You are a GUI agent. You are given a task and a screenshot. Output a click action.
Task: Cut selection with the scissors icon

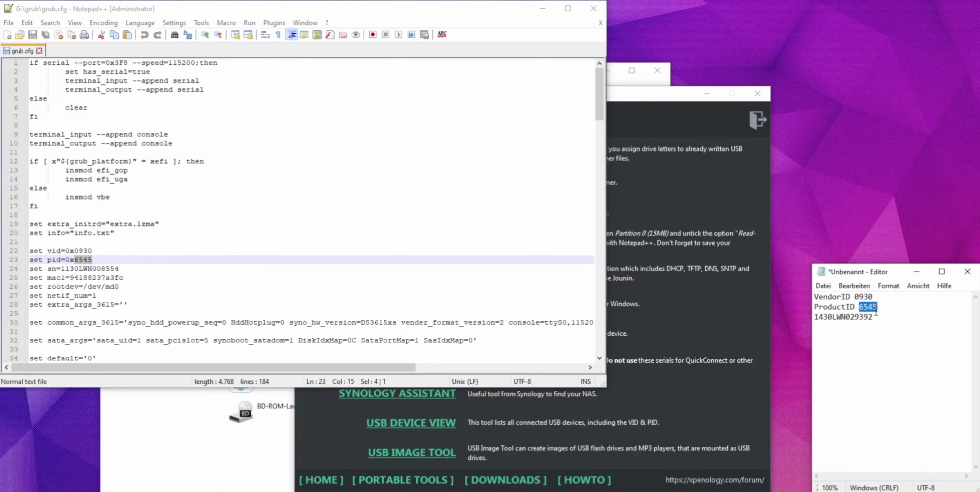point(101,35)
